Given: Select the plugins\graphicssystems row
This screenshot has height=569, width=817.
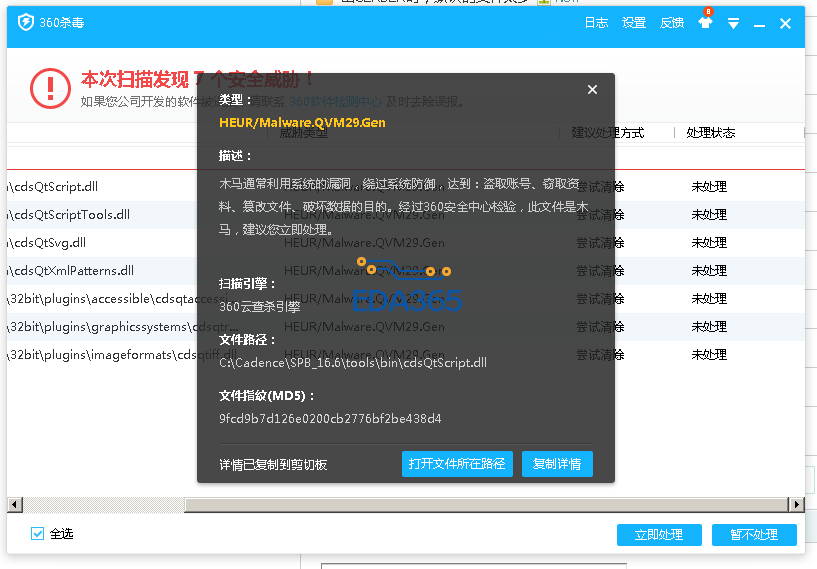Looking at the screenshot, I should click(406, 327).
